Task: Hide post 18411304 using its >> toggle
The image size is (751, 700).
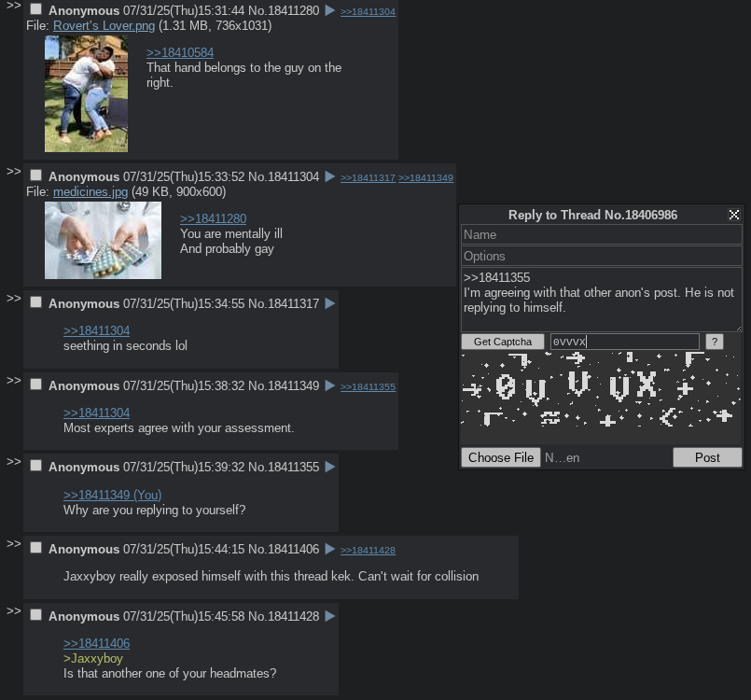Action: tap(14, 172)
